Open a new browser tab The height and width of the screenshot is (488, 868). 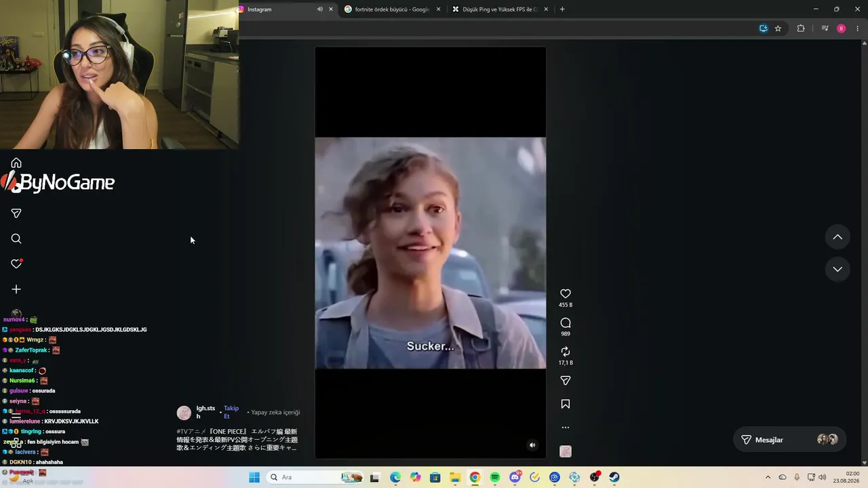(562, 9)
